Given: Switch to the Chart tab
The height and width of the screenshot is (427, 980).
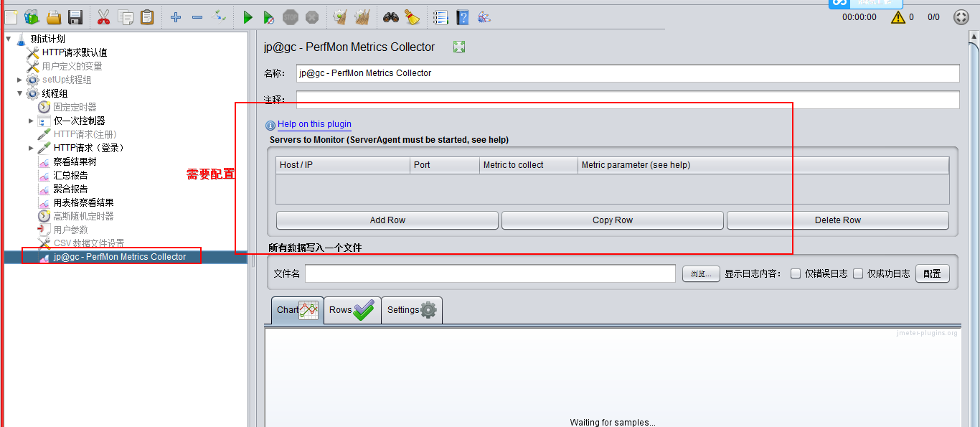Looking at the screenshot, I should (297, 310).
